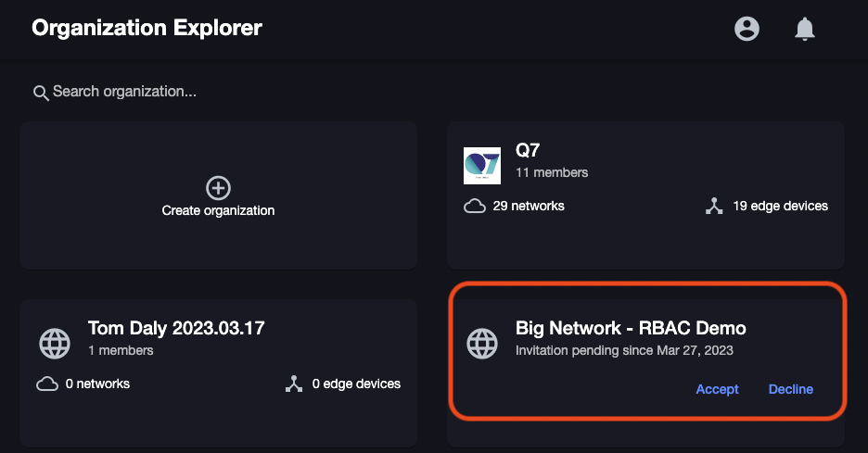Click the edge devices icon in Tom Daly card
The image size is (868, 453).
click(294, 384)
